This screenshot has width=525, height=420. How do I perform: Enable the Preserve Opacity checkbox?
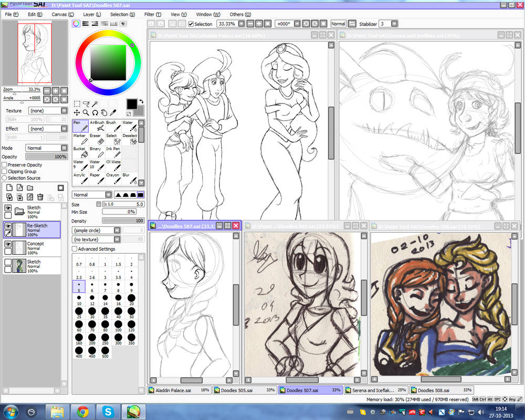point(5,165)
